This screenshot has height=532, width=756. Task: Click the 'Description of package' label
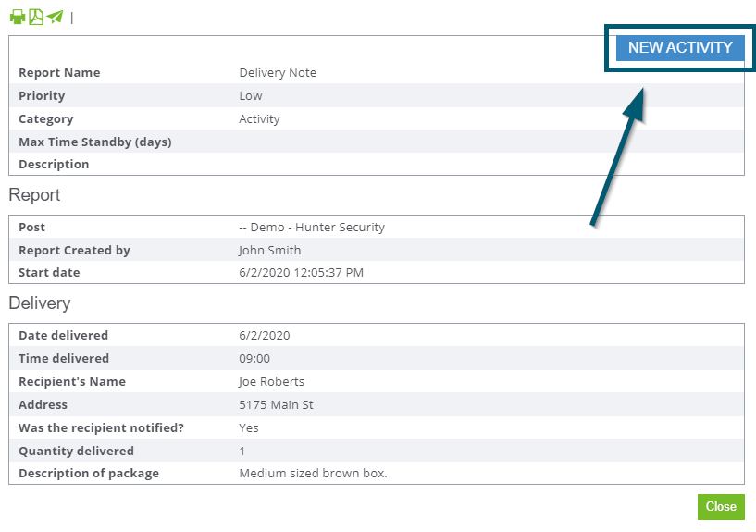(89, 473)
